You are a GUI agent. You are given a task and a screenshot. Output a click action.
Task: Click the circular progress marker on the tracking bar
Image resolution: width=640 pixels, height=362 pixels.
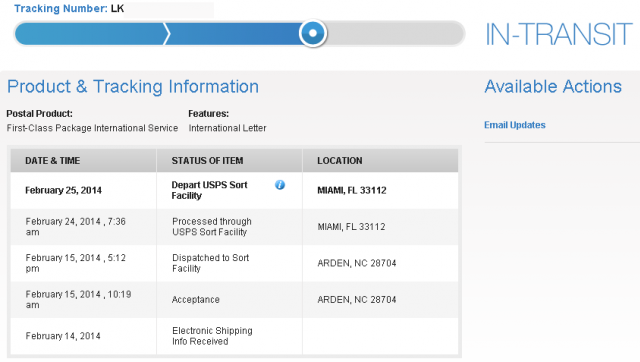click(x=313, y=33)
